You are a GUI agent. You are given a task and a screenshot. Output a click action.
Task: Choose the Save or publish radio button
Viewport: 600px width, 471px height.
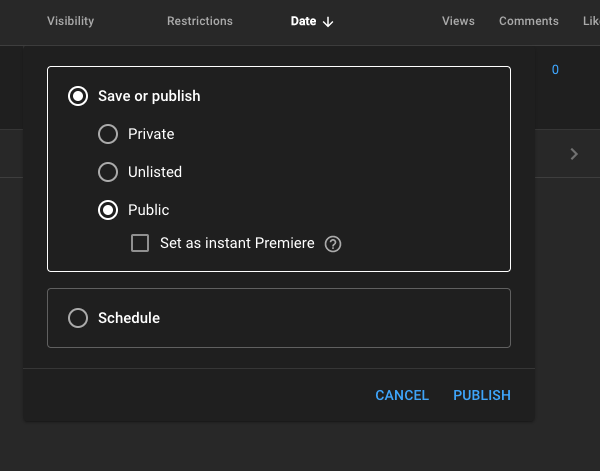[78, 96]
